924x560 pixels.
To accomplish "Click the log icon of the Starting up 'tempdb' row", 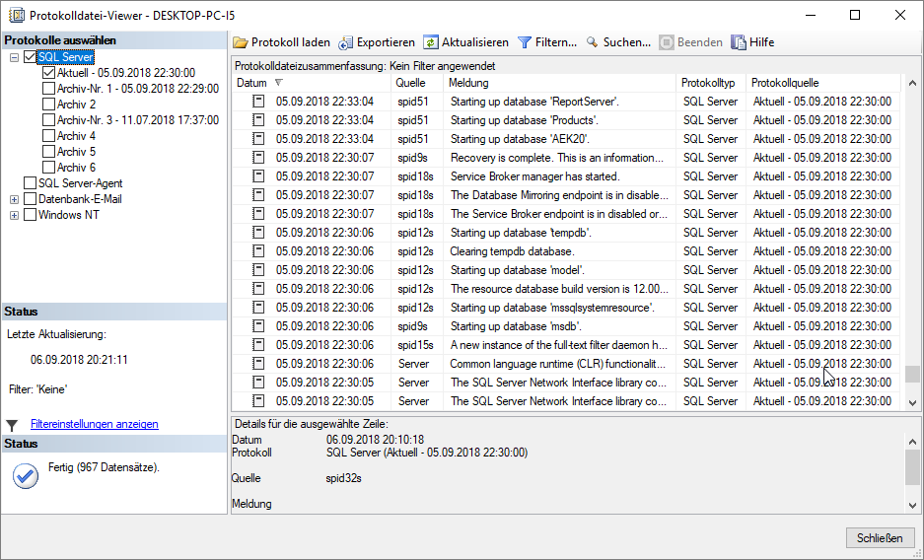I will click(258, 233).
